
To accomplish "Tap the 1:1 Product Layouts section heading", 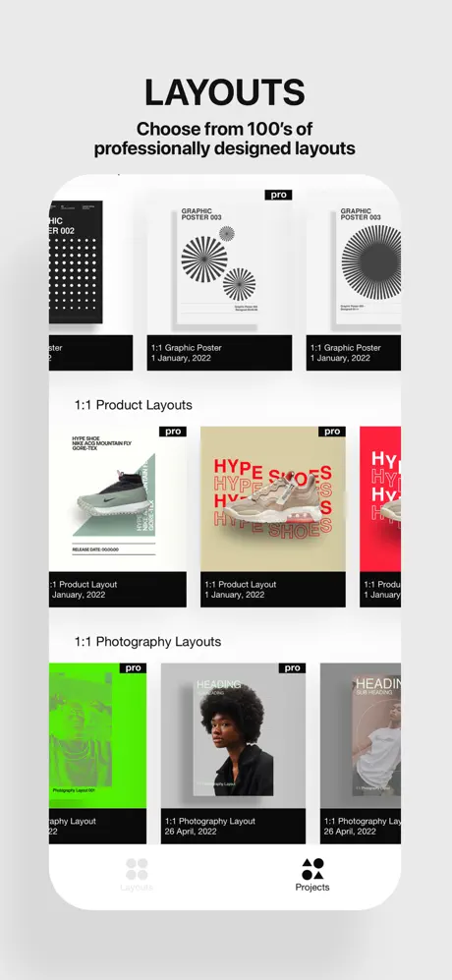I will click(x=134, y=405).
